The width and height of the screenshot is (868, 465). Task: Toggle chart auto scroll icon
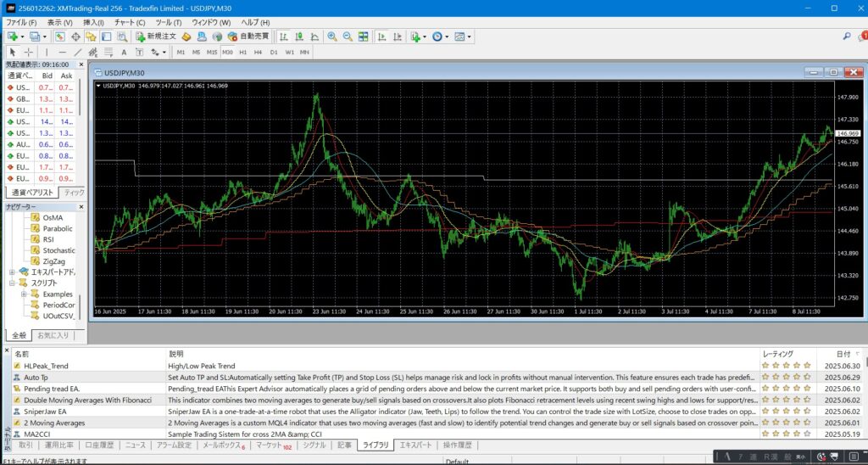pos(382,36)
